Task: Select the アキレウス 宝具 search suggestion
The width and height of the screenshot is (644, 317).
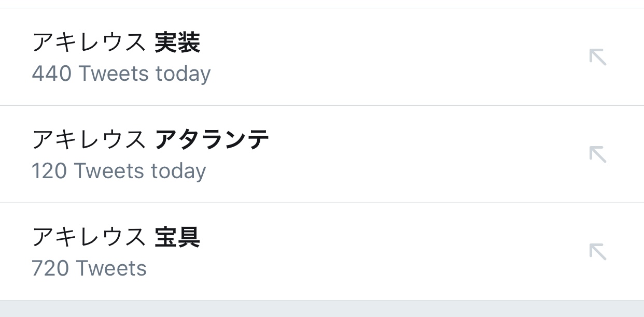Action: [116, 238]
